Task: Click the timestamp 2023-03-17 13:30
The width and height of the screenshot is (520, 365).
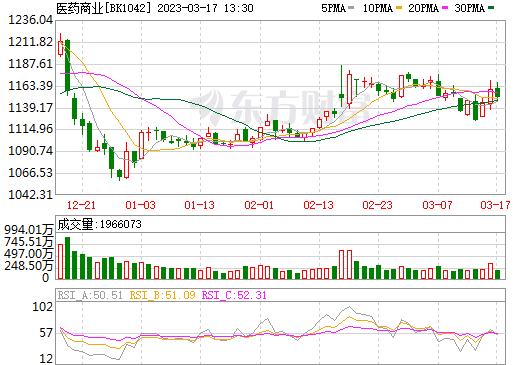Action: (205, 8)
